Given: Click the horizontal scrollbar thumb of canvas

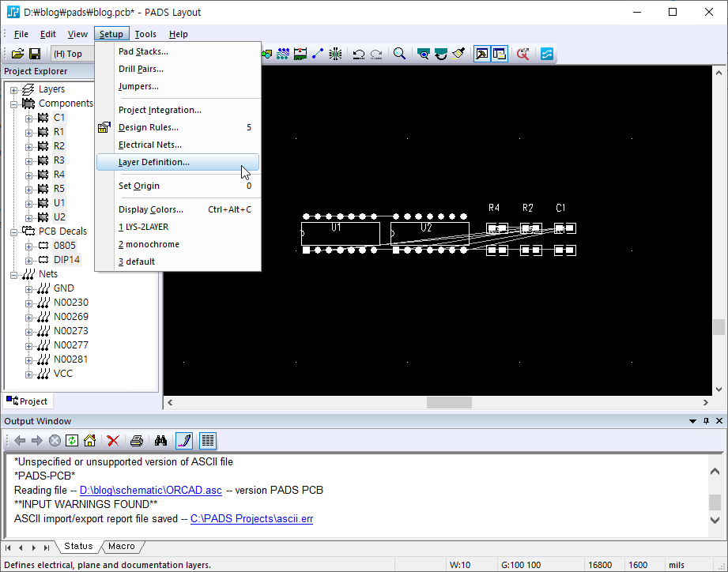Looking at the screenshot, I should point(449,403).
